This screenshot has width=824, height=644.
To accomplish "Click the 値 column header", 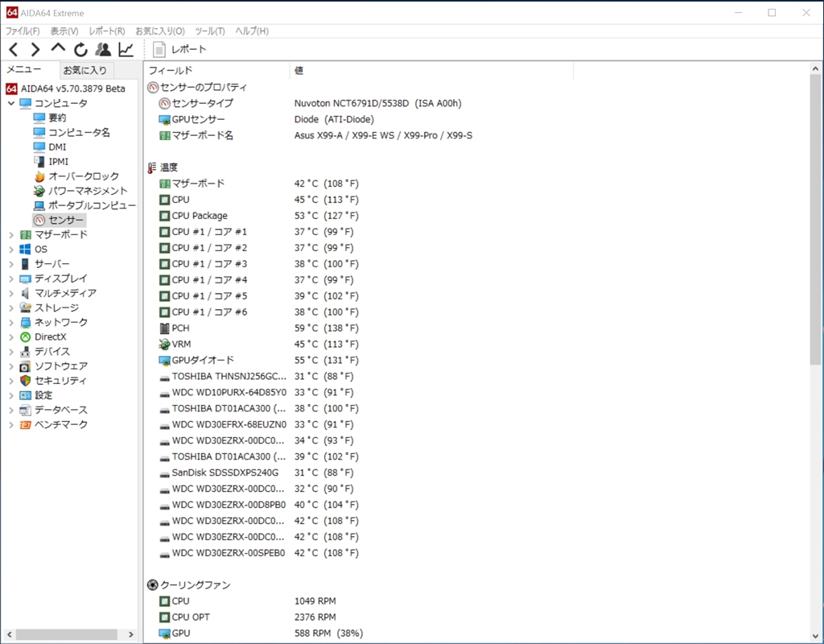I will 431,71.
